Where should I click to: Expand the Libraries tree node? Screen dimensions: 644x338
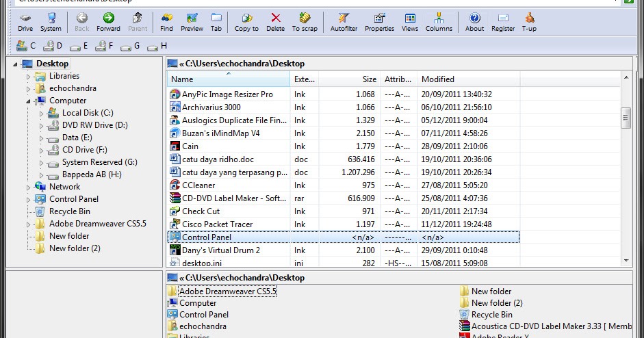click(x=28, y=77)
